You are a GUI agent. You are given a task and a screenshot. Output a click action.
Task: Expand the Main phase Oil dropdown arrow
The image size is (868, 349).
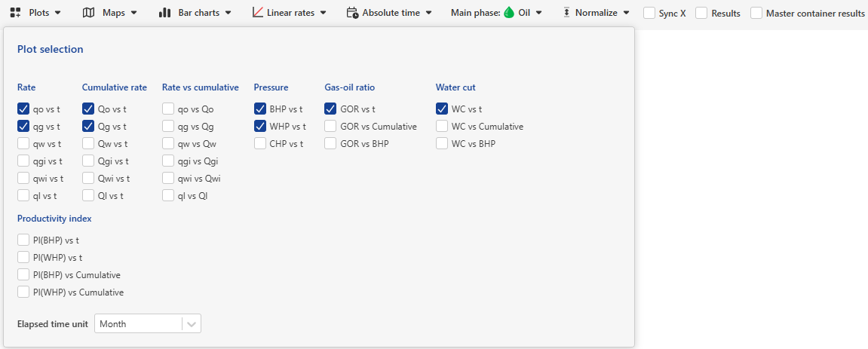click(x=538, y=13)
